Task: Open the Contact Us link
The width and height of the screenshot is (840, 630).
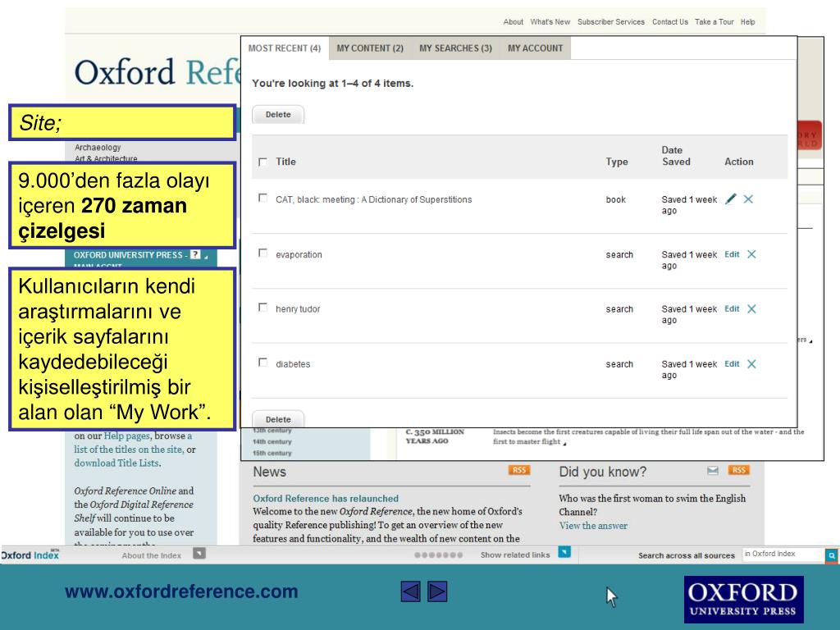Action: point(670,22)
